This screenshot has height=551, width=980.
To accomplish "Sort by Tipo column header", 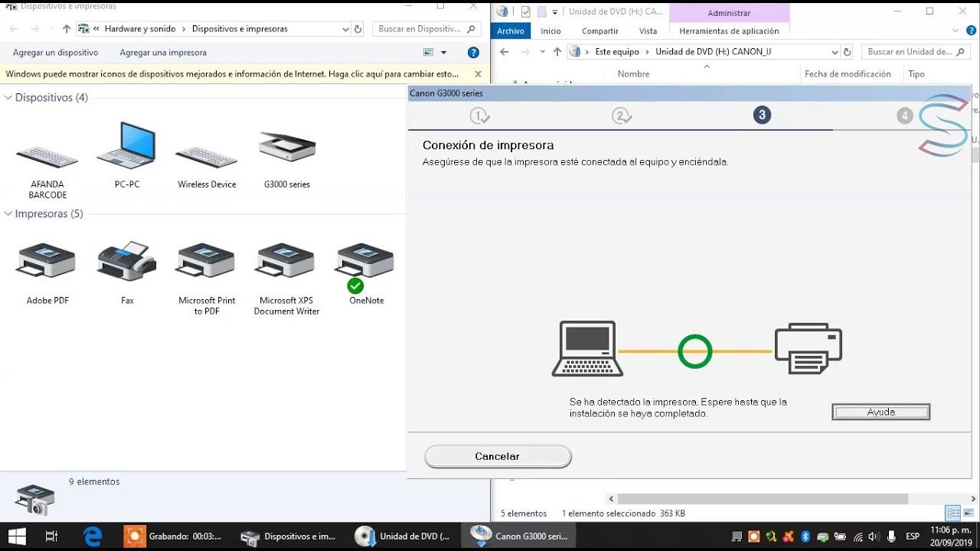I will (x=916, y=74).
